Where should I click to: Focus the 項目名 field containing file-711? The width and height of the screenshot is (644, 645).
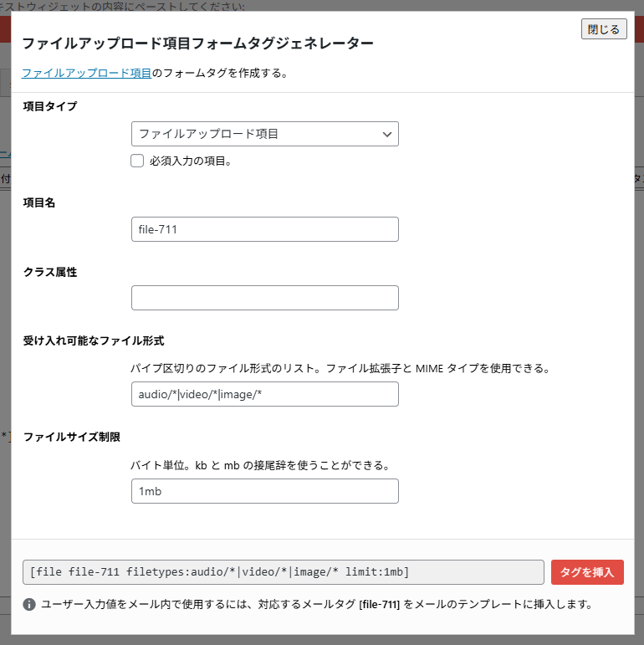[x=264, y=229]
